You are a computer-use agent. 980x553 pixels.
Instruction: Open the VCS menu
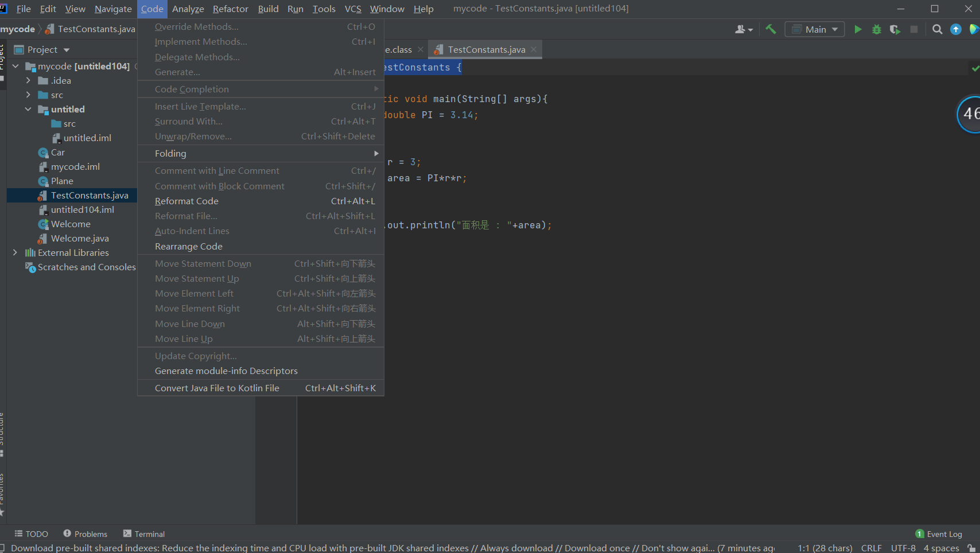pyautogui.click(x=353, y=9)
